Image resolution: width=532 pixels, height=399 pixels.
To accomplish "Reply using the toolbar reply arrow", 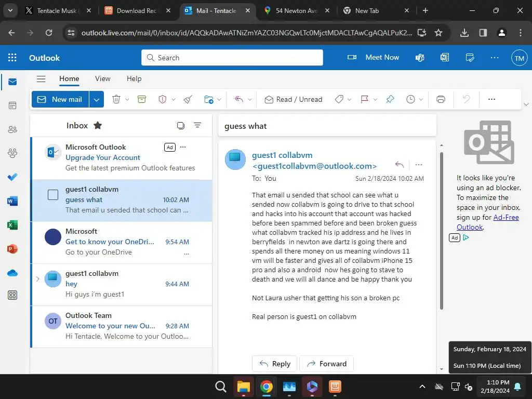I will point(239,99).
